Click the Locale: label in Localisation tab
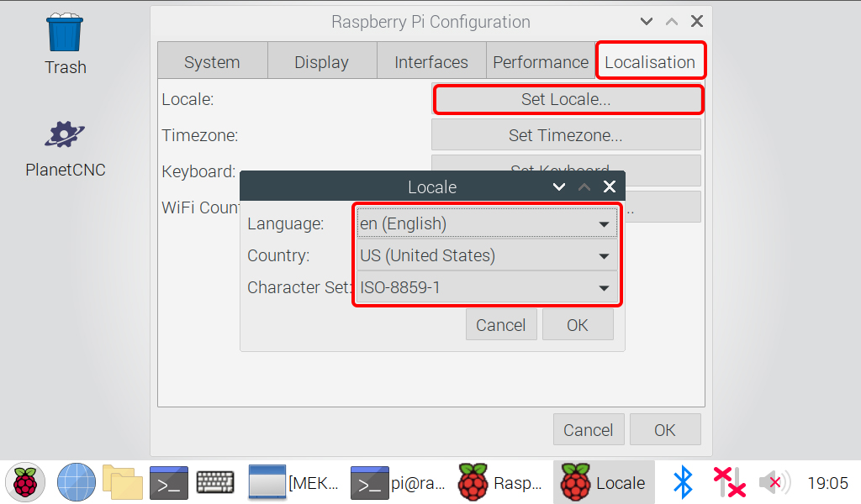Screen dimensions: 861x504 coord(188,99)
